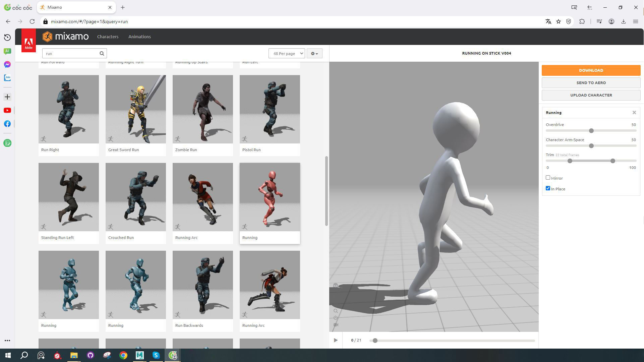Click the Mixamo logo icon

point(47,37)
